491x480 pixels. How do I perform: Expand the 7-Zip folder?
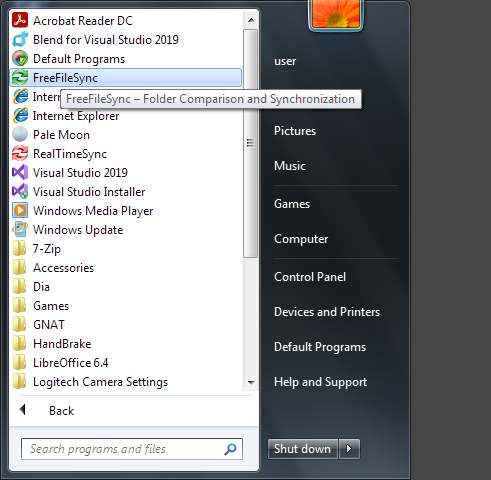(x=127, y=249)
